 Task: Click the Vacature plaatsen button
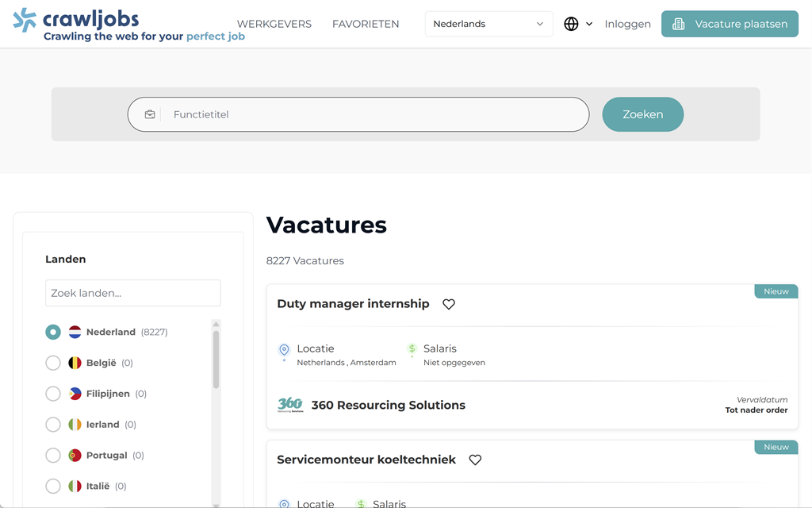[730, 24]
